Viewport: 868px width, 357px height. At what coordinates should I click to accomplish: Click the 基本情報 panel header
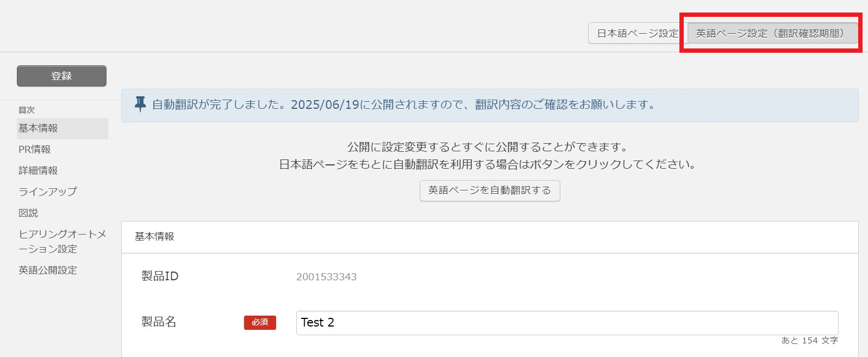tap(155, 237)
